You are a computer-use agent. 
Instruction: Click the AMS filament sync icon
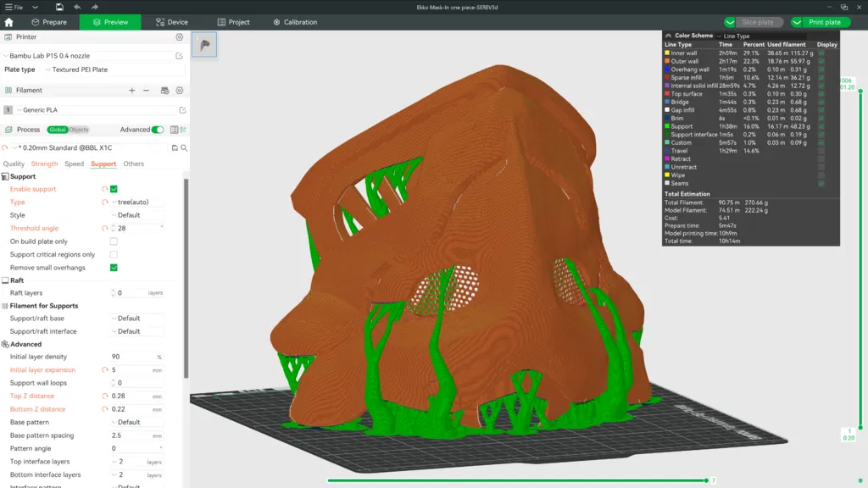pyautogui.click(x=164, y=90)
